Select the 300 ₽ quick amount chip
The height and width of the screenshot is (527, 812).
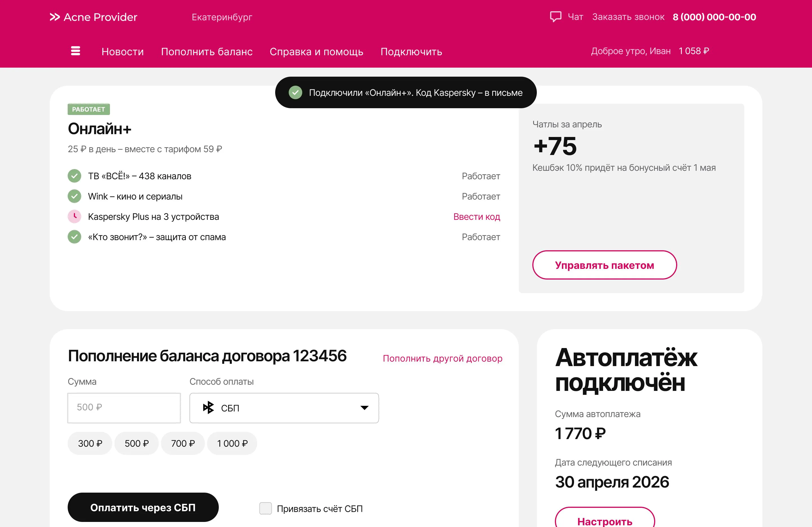pos(90,443)
